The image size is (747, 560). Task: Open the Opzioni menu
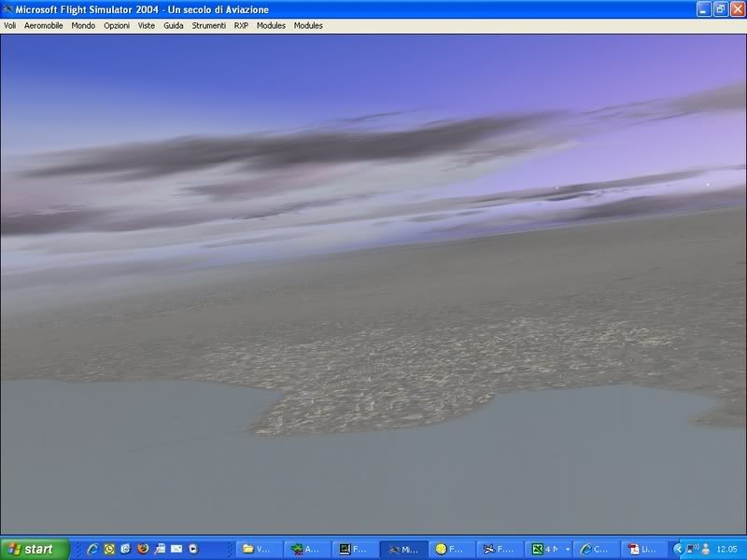click(x=117, y=26)
